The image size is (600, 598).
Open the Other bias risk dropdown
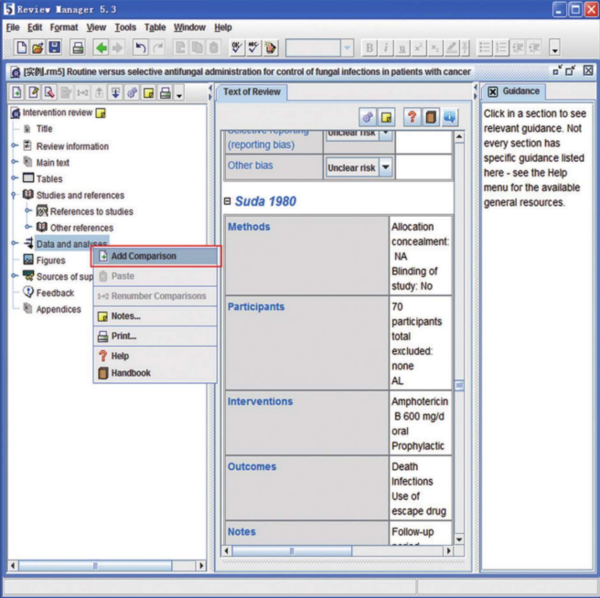(x=386, y=168)
